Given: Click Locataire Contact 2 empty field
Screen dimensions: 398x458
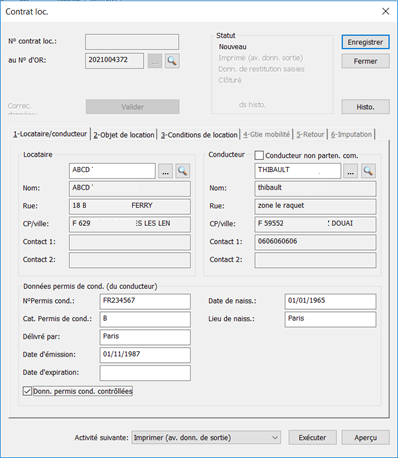Looking at the screenshot, I should (130, 260).
